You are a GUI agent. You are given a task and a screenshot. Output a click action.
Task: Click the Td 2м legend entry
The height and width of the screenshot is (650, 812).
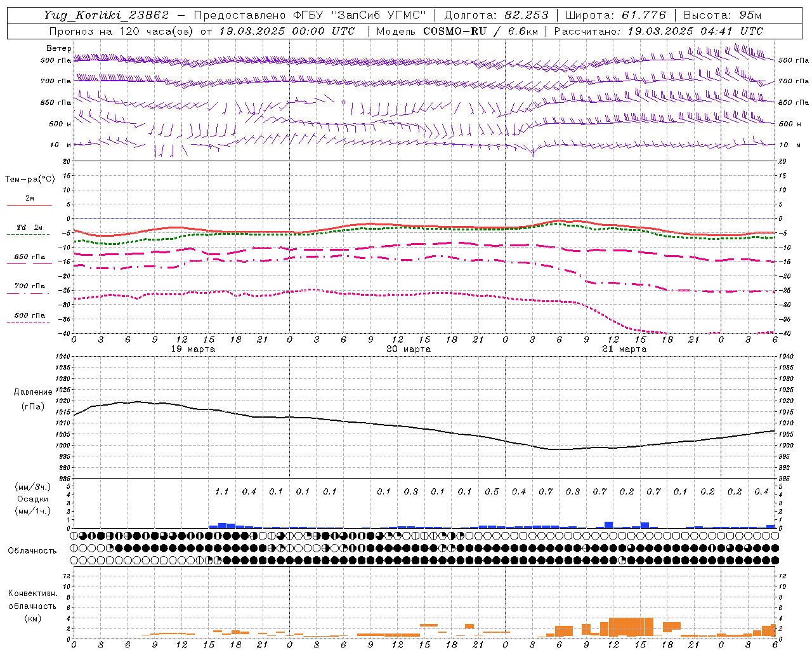30,227
